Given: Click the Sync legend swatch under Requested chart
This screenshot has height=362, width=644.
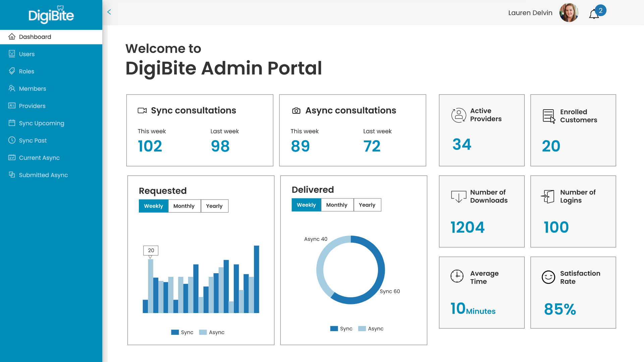Looking at the screenshot, I should (x=175, y=332).
